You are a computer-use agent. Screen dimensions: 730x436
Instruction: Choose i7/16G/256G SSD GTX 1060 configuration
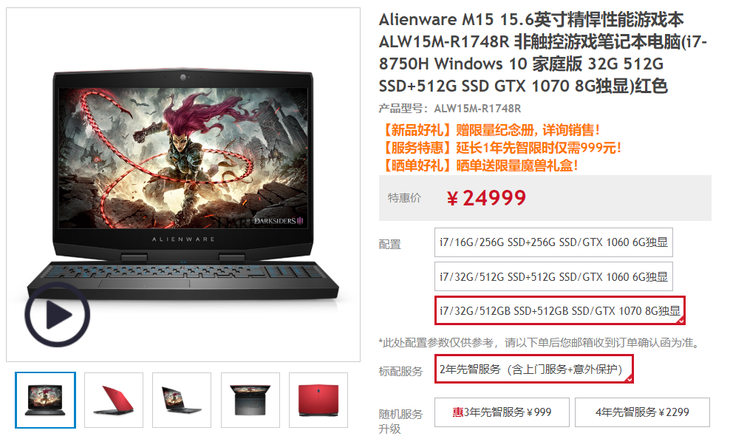tap(554, 242)
